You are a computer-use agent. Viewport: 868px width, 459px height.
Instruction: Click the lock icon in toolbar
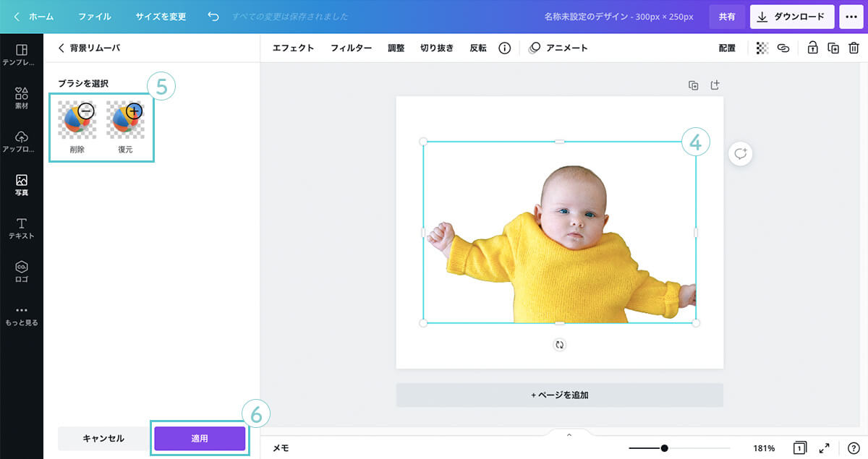(x=812, y=48)
